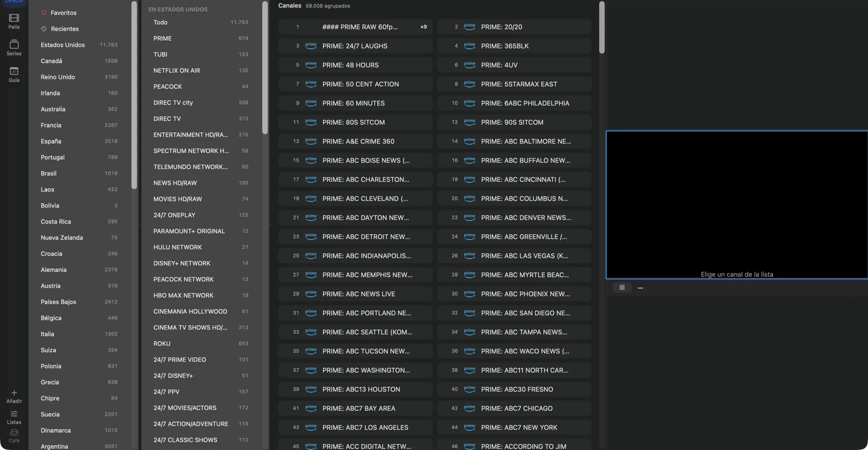The image size is (868, 450).
Task: Click the black video preview area
Action: pos(737,205)
